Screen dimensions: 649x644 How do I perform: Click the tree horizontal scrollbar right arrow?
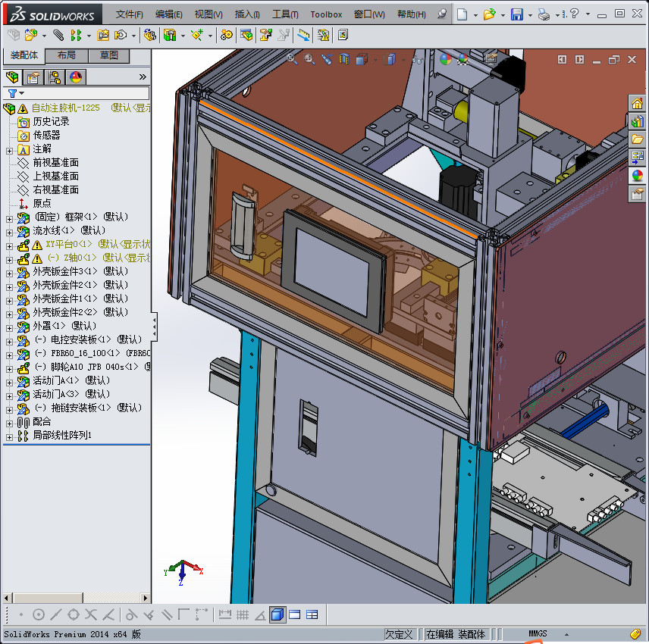145,598
